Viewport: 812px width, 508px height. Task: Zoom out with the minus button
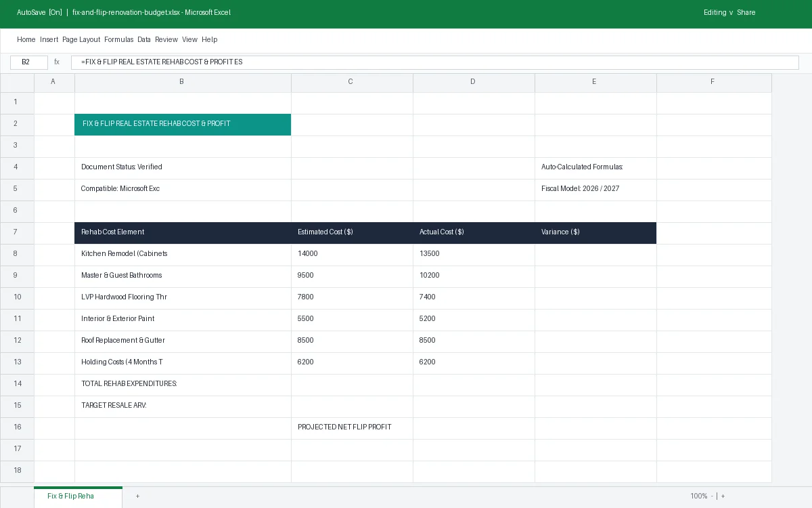[x=712, y=496]
